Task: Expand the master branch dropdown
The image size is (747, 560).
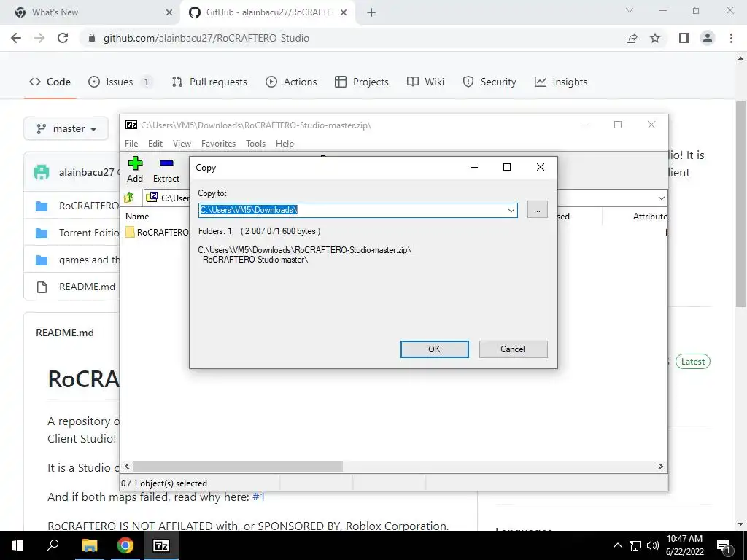Action: pyautogui.click(x=66, y=128)
